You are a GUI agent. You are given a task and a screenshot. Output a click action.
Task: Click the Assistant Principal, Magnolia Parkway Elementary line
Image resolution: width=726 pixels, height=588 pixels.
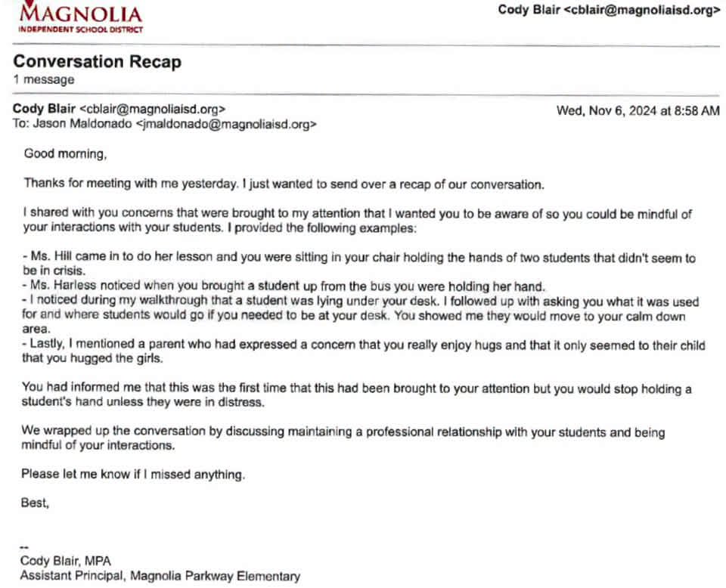point(160,576)
